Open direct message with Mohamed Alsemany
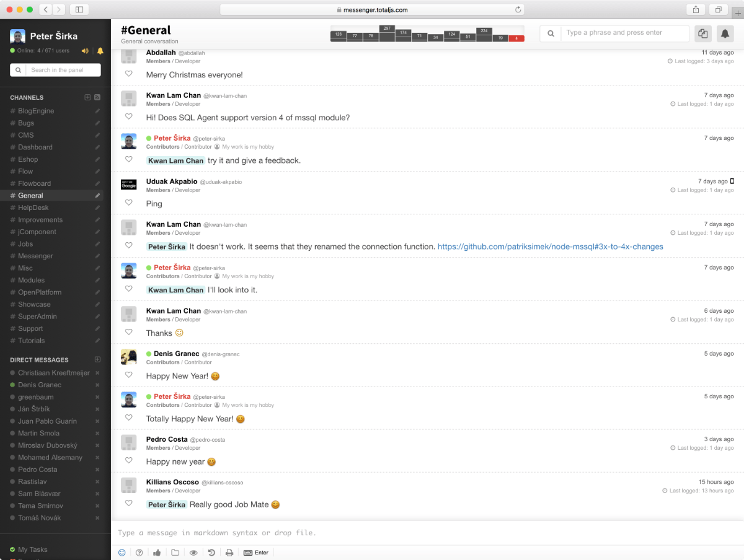Image resolution: width=744 pixels, height=560 pixels. [x=50, y=457]
